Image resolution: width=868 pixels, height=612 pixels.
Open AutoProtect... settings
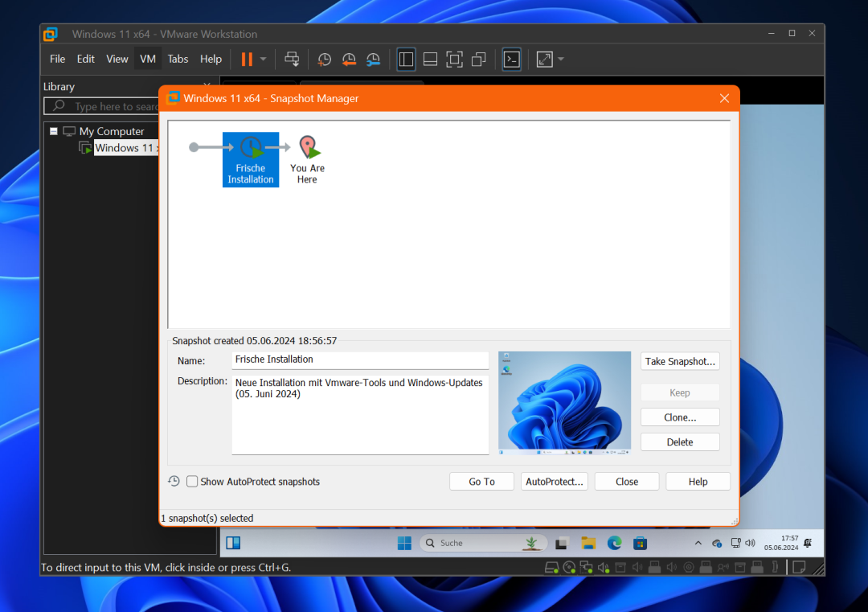pyautogui.click(x=554, y=482)
